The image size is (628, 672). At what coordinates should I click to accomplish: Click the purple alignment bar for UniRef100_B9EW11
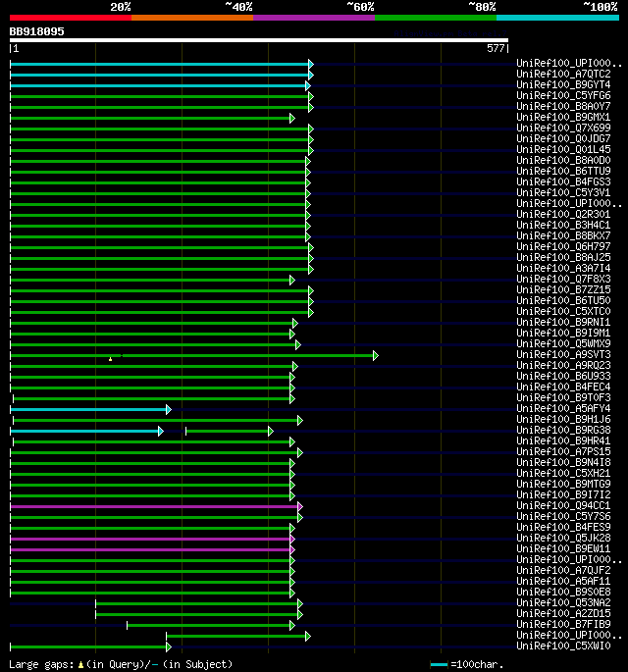coord(153,549)
